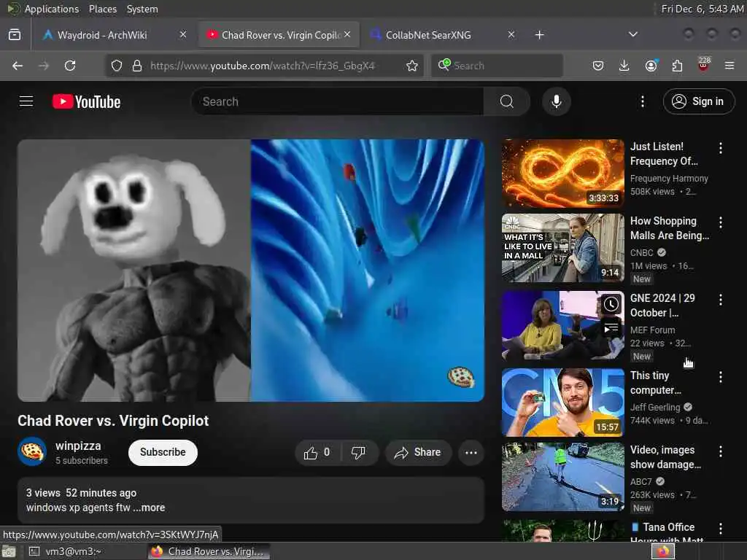Open more actions ellipsis under video
Viewport: 747px width, 560px height.
471,452
